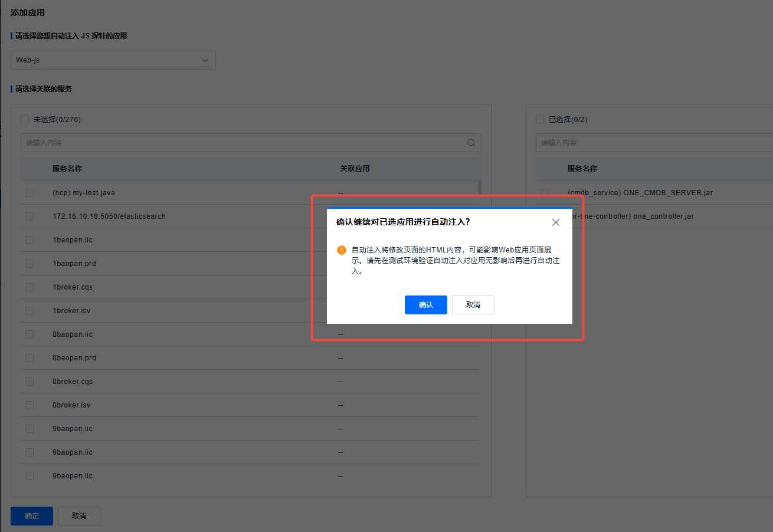Screen dimensions: 773x532
Task: Select the ONE_CMDB_SERVER.jar checkbox
Action: coord(545,193)
